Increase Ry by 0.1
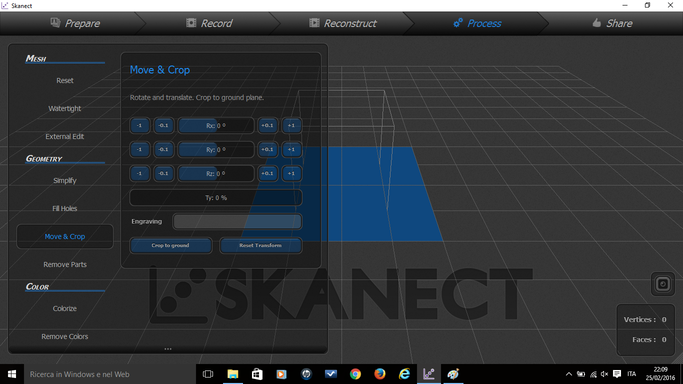This screenshot has height=384, width=683. [x=267, y=149]
